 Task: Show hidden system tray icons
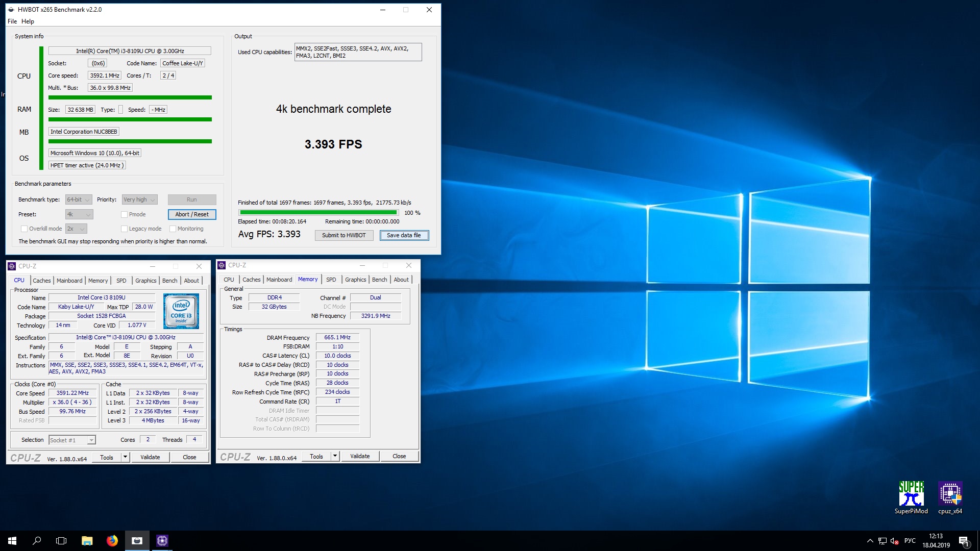click(870, 541)
